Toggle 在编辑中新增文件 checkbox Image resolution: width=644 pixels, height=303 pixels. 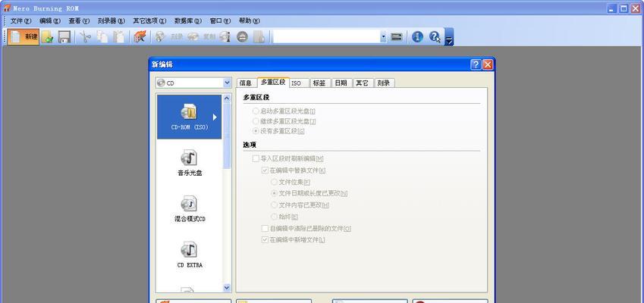[294, 240]
